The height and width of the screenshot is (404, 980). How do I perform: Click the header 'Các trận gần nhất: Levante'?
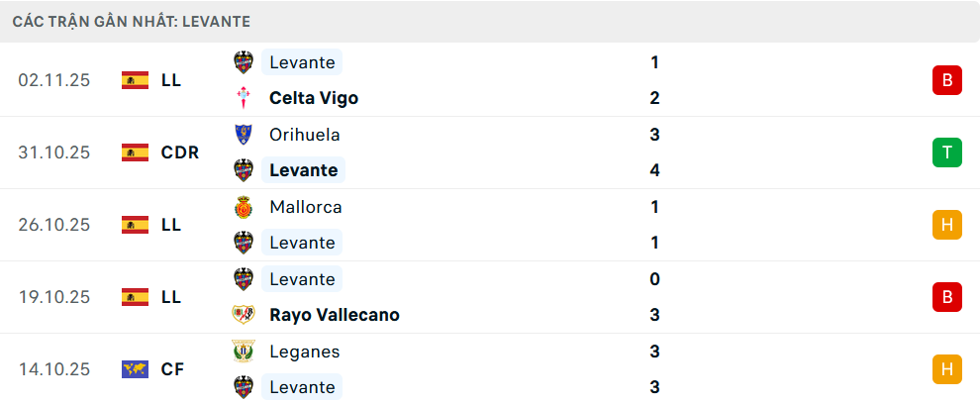(x=131, y=21)
